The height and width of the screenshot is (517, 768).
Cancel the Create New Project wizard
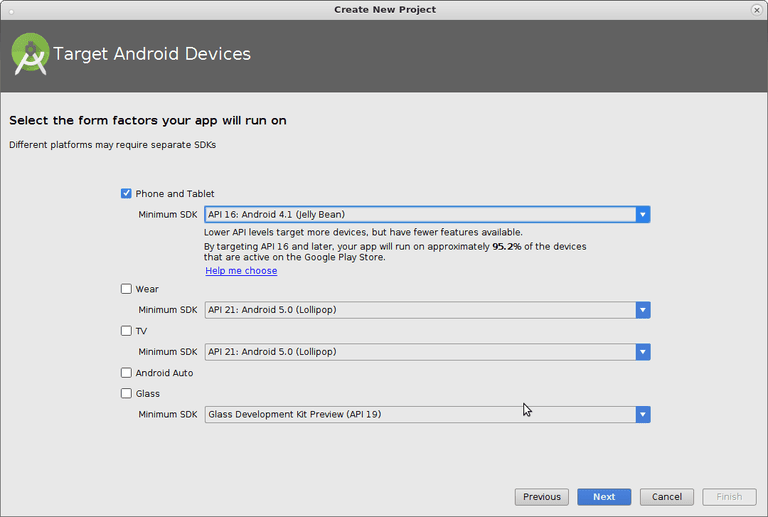coord(667,497)
